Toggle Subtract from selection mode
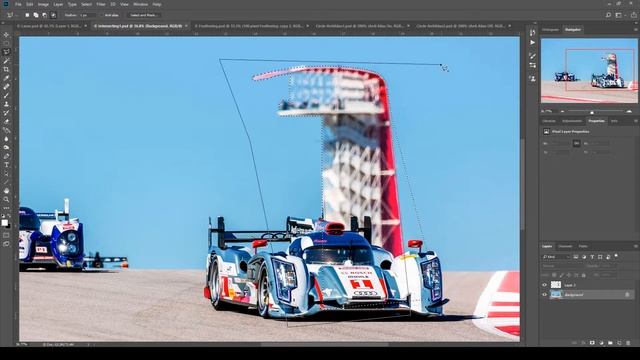Screen dimensions: 640x360 pyautogui.click(x=44, y=15)
